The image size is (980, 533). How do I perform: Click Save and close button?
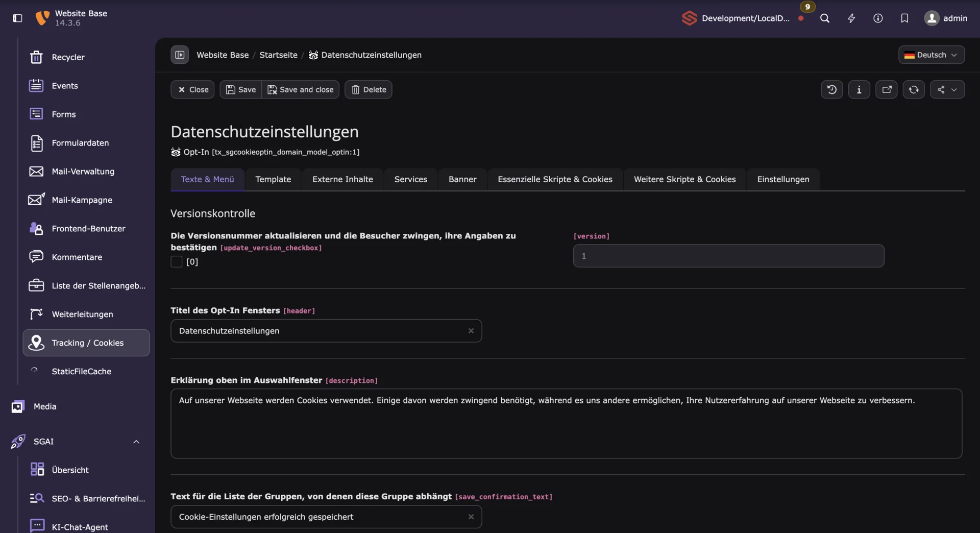301,90
